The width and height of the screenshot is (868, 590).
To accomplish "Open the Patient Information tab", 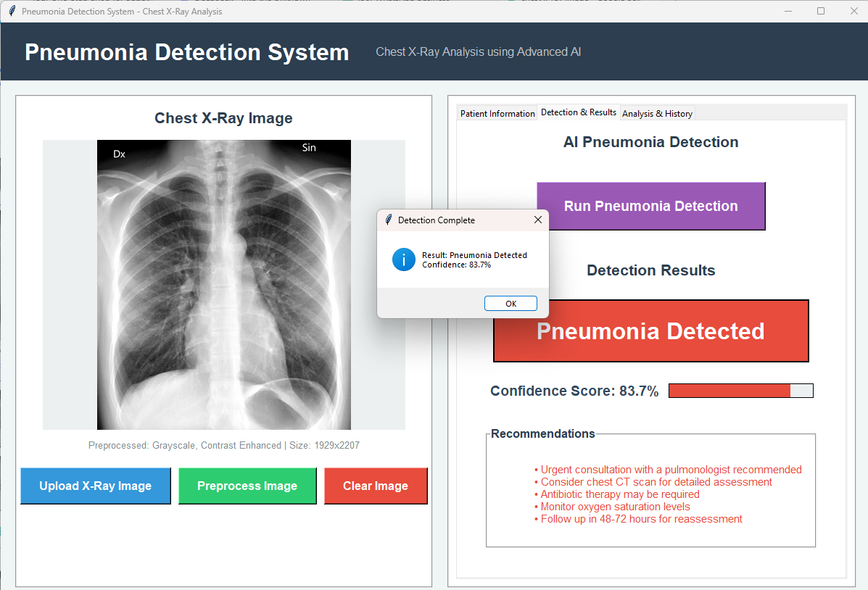I will click(x=497, y=114).
